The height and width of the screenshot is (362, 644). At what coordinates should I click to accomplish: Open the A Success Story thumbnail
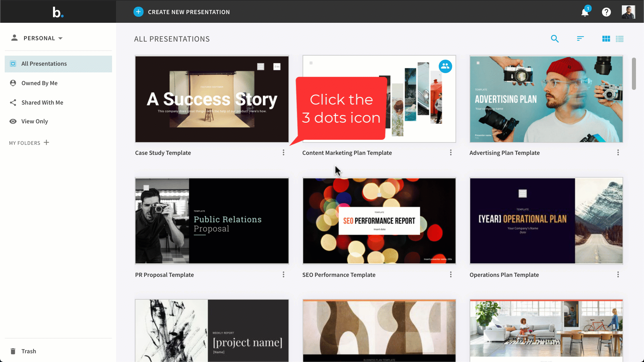212,99
